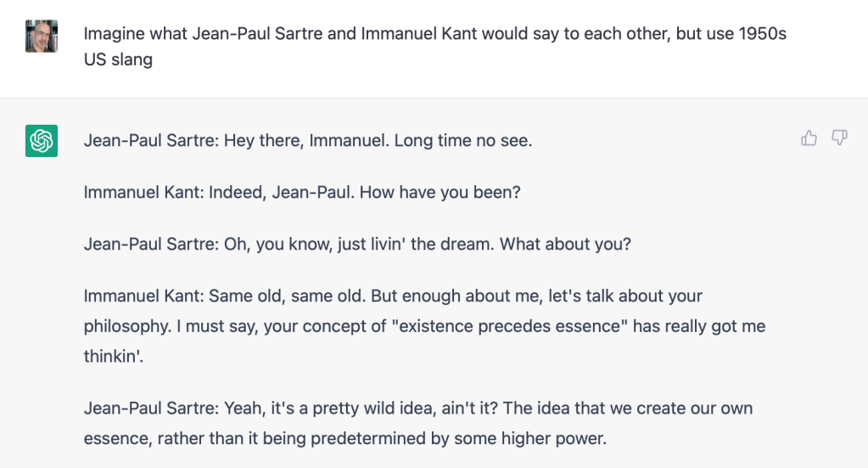Click "US slang" in the user prompt
Screen dimensions: 868x468
pos(118,60)
